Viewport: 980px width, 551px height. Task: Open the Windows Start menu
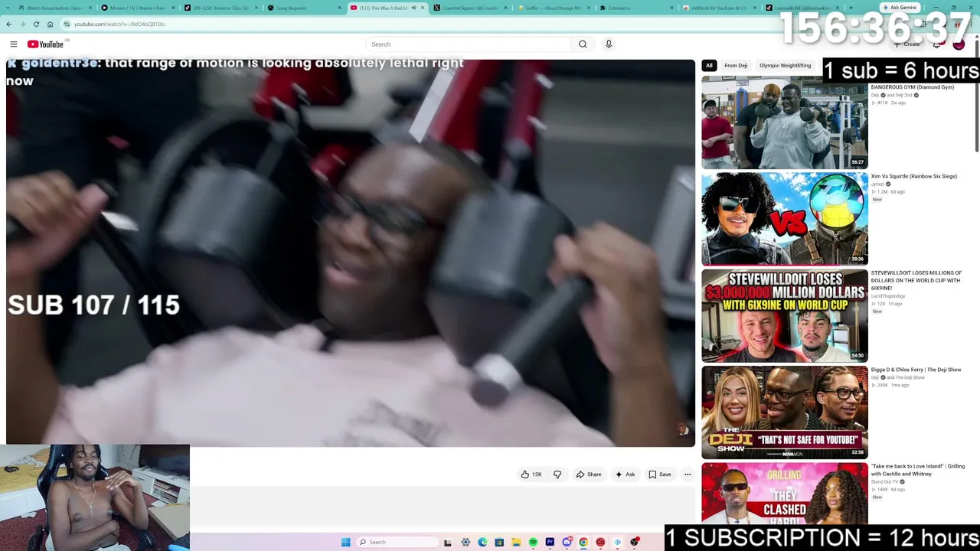(346, 543)
